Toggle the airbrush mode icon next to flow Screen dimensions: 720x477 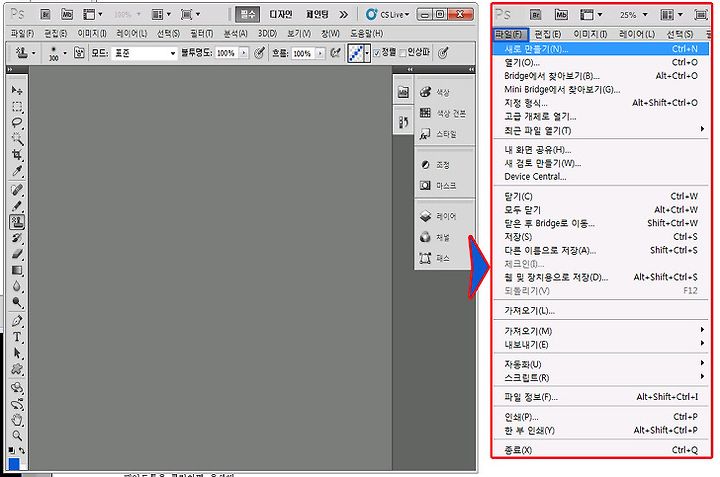click(x=336, y=53)
